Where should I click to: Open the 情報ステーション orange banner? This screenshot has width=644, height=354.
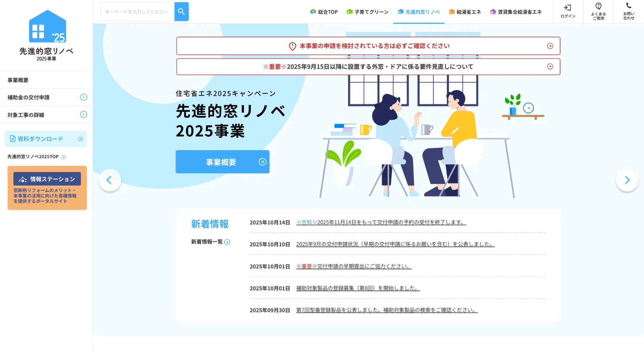point(47,188)
